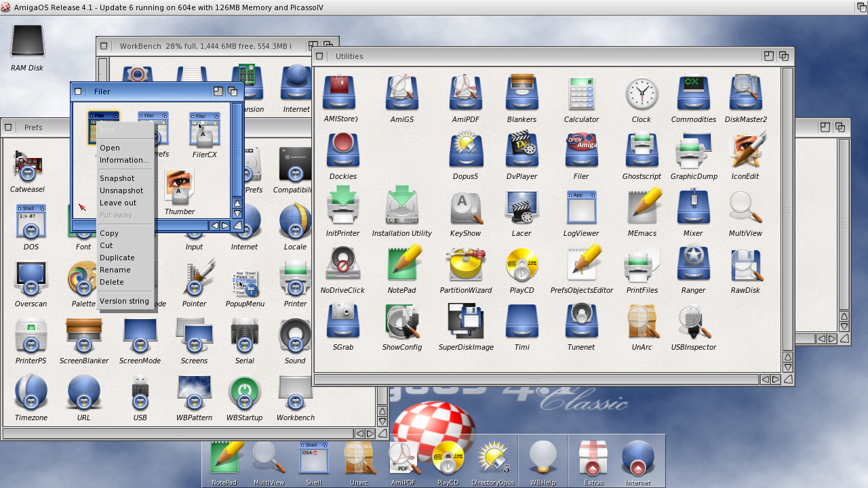This screenshot has height=488, width=868.
Task: Click Filer window scroll up arrow
Action: pyautogui.click(x=237, y=203)
